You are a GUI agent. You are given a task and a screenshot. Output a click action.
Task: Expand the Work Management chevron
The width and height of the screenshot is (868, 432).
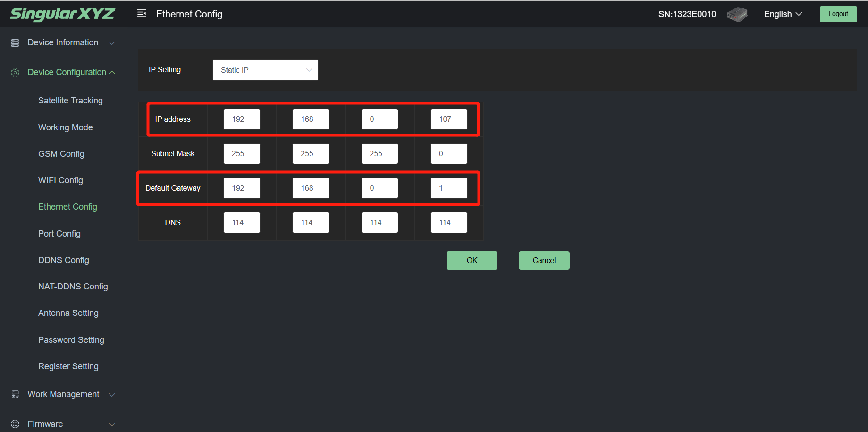[x=112, y=395]
